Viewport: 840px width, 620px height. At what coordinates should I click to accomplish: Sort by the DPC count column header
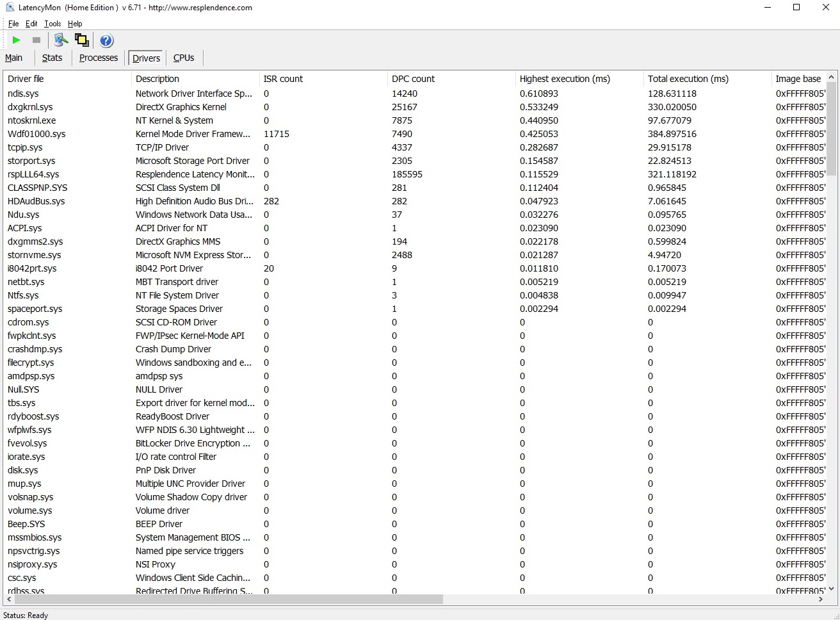pyautogui.click(x=451, y=79)
